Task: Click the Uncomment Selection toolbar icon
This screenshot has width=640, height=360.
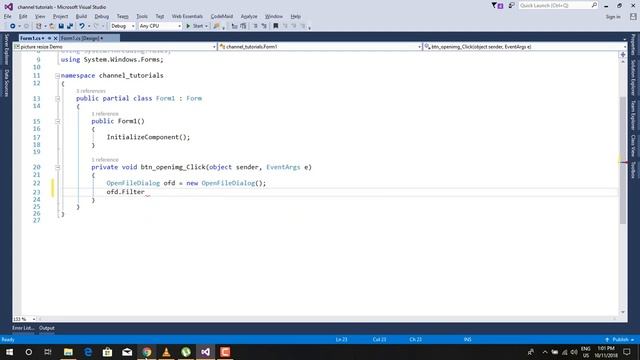Action: point(264,26)
